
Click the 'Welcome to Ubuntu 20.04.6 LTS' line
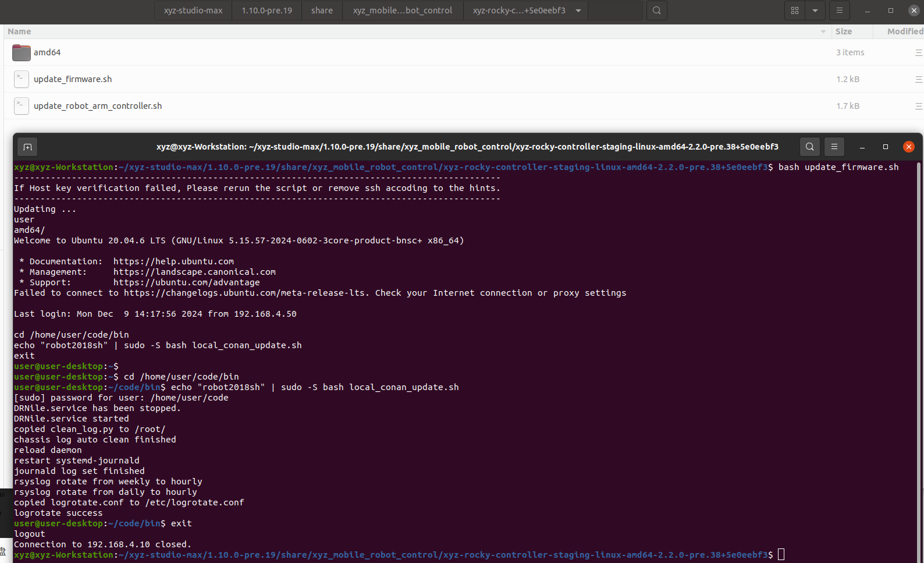[239, 240]
